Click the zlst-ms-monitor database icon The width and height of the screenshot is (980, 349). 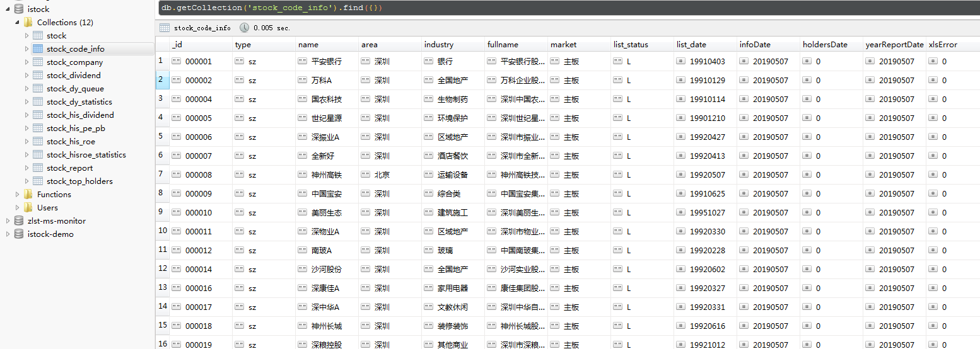point(18,220)
